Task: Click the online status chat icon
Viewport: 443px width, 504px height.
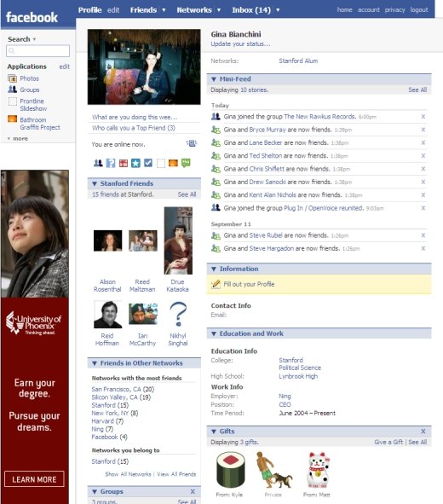Action: click(x=192, y=143)
